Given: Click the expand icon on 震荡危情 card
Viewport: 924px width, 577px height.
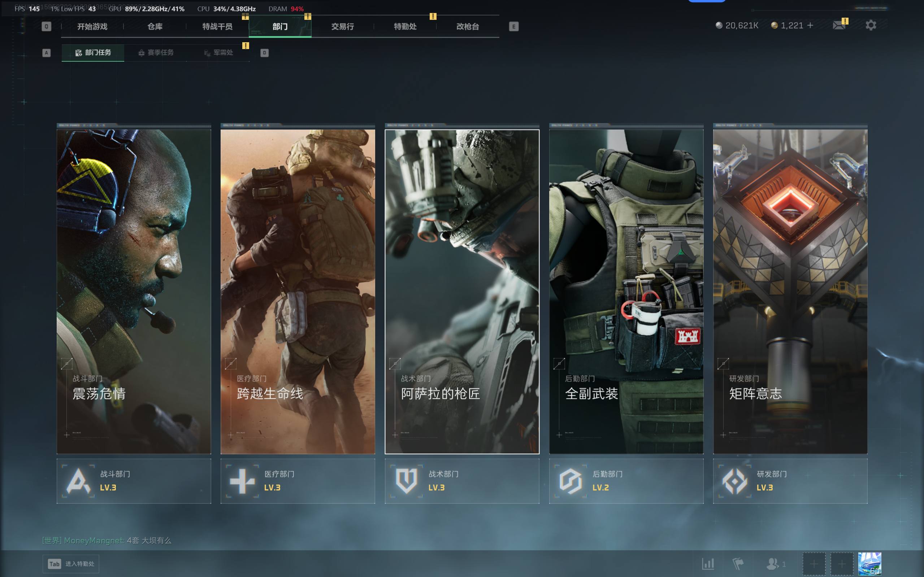Looking at the screenshot, I should click(x=66, y=364).
